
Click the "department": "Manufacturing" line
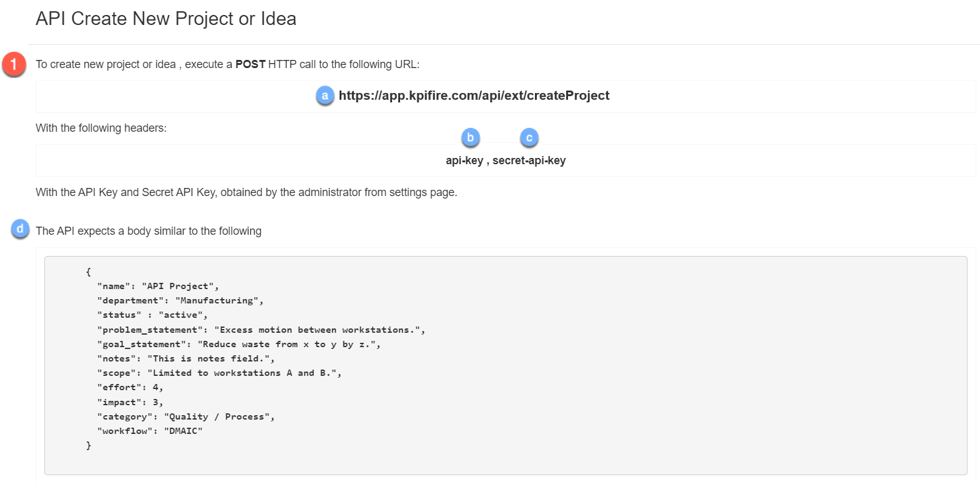pos(180,300)
